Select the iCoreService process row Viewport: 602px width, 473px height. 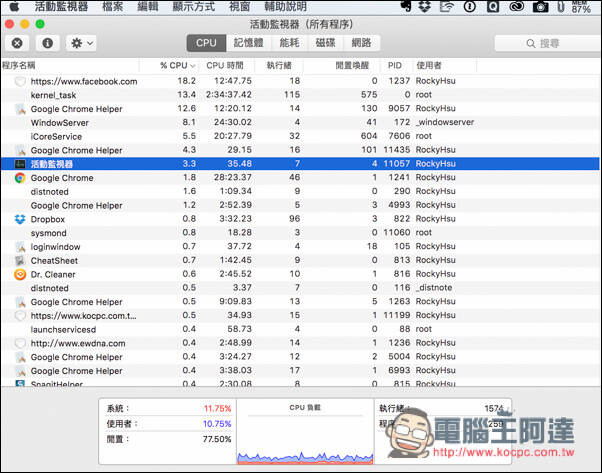point(300,136)
